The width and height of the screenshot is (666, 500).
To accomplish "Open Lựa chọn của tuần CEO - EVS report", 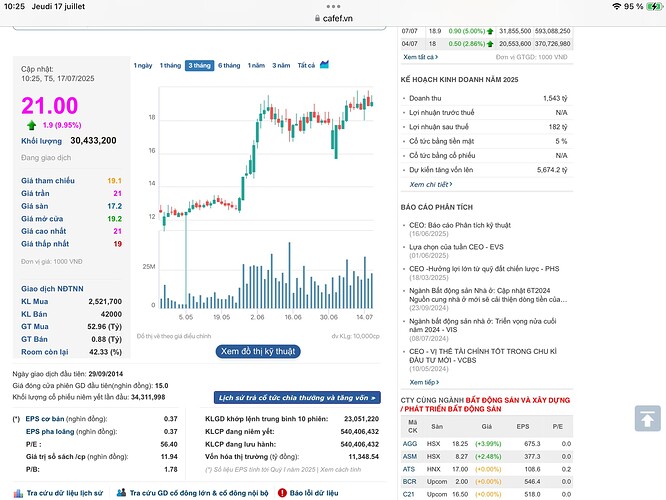I will pos(456,247).
